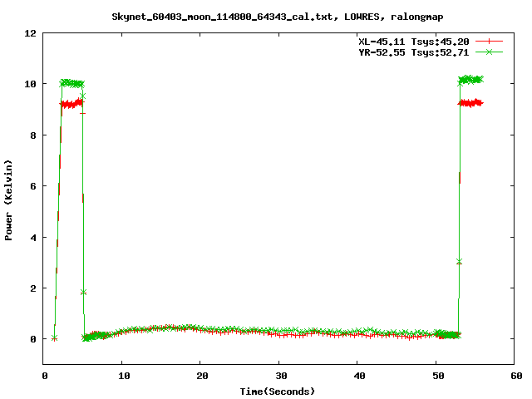Click the y-axis tick label 6
The image size is (532, 399).
tap(33, 186)
